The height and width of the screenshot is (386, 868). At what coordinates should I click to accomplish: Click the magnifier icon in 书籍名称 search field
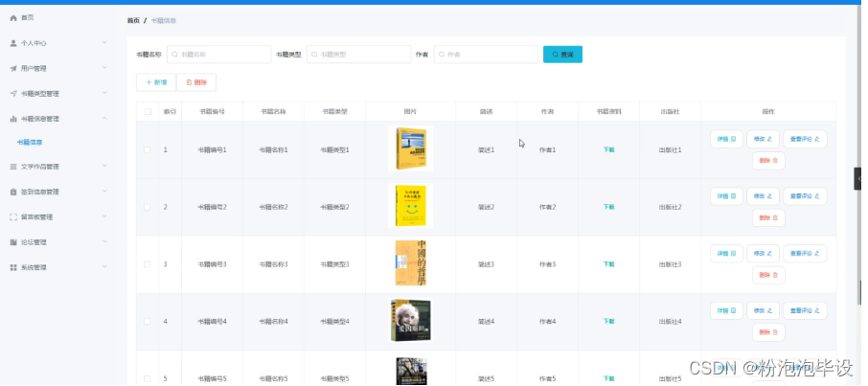175,55
